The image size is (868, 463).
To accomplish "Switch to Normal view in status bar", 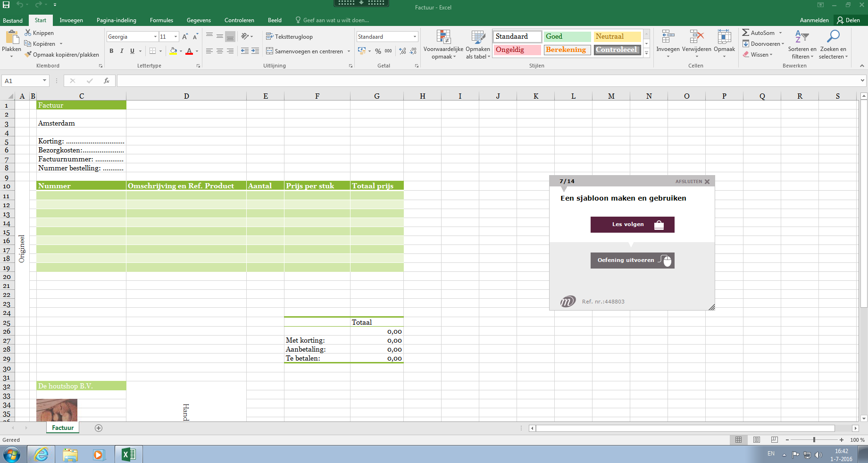I will coord(739,439).
